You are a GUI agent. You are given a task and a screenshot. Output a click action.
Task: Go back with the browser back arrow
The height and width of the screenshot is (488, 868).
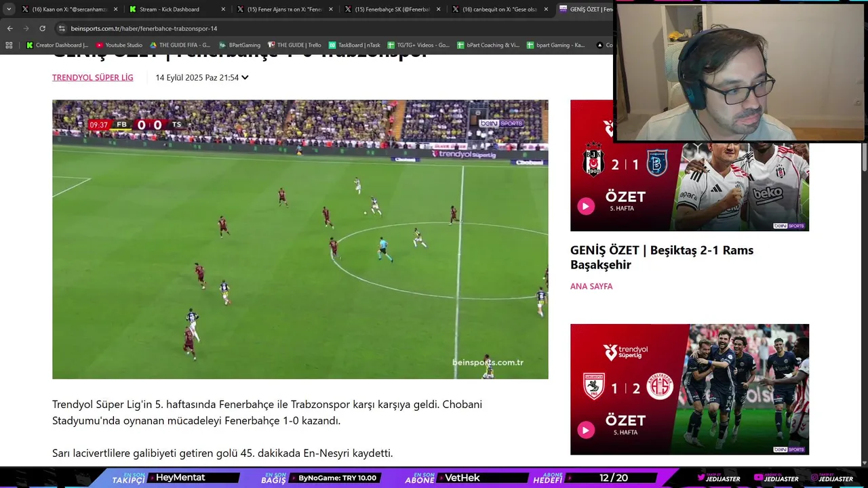tap(9, 28)
